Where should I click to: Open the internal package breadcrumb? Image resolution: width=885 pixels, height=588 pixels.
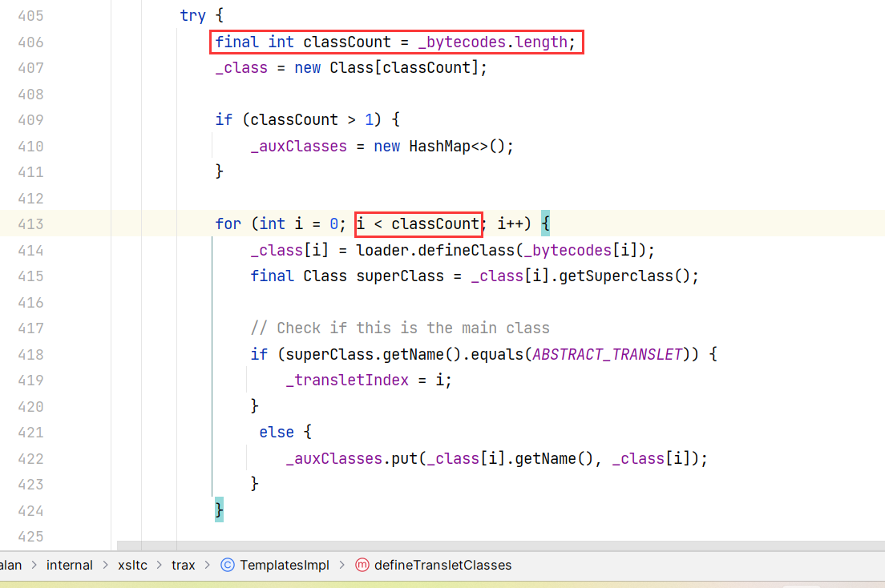tap(70, 565)
